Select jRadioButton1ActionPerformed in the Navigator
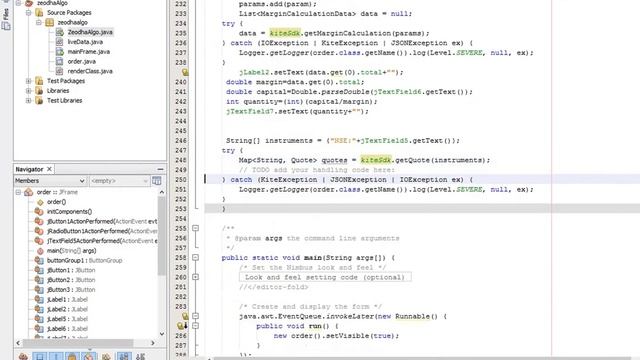The image size is (640, 360). pos(102,231)
